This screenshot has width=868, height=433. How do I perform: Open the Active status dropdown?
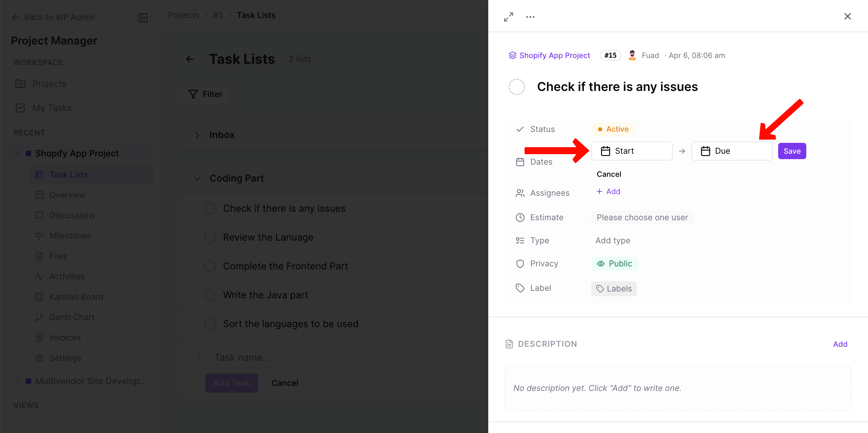pyautogui.click(x=613, y=129)
